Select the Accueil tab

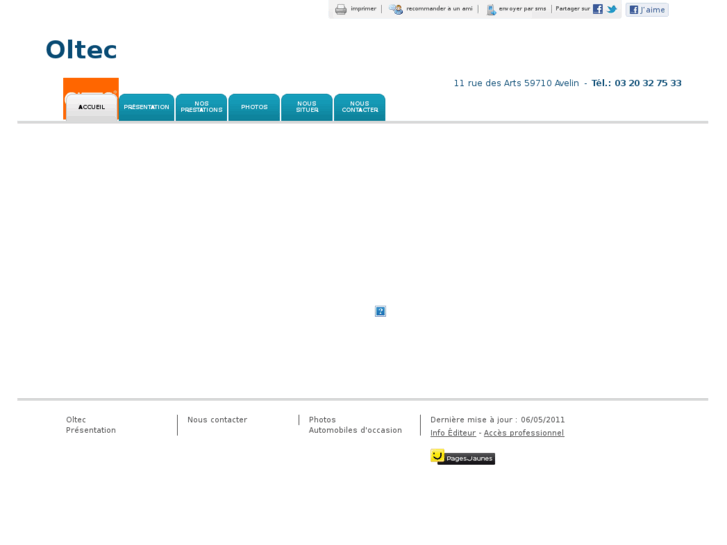point(91,107)
